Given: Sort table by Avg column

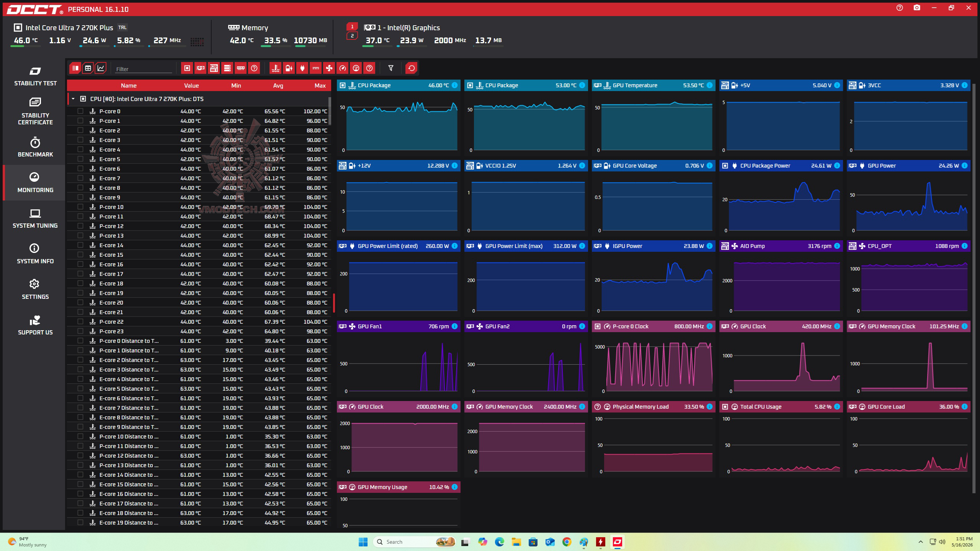Looking at the screenshot, I should coord(278,85).
